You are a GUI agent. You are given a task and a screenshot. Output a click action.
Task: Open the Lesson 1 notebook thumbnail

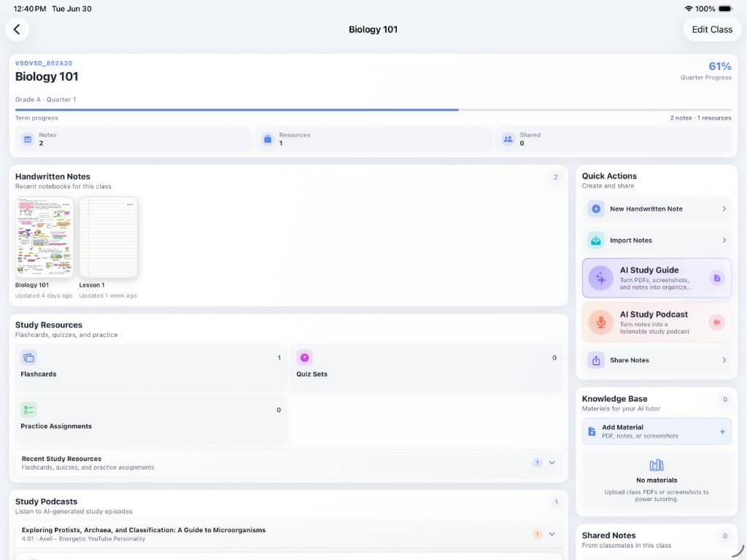pyautogui.click(x=108, y=237)
